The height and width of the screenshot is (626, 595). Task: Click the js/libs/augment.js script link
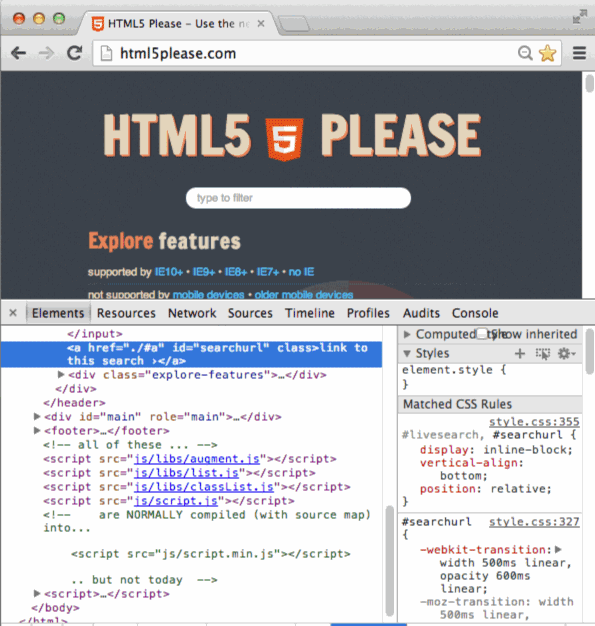click(197, 459)
